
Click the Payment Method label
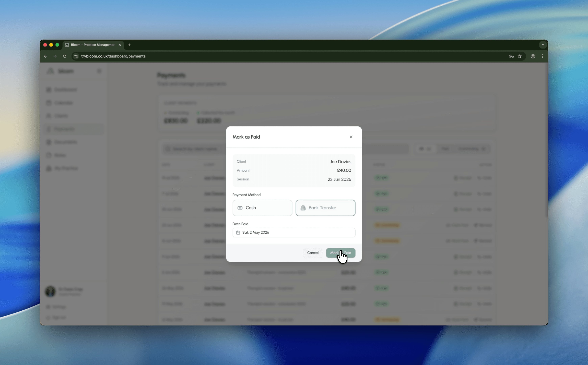[x=246, y=195]
